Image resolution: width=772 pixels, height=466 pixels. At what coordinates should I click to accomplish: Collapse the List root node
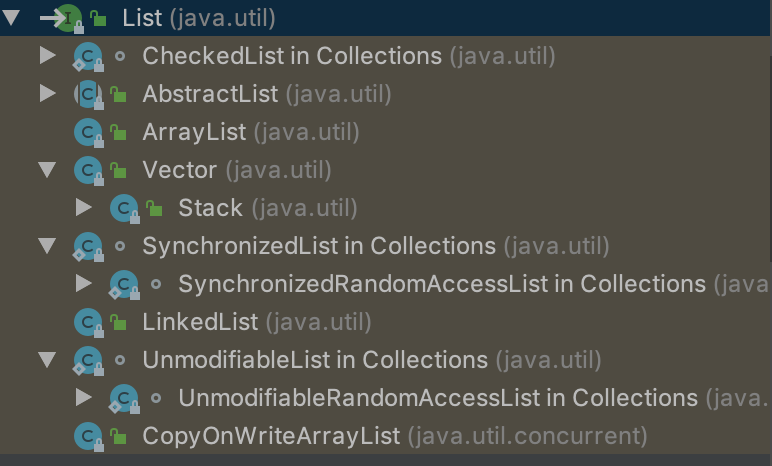(12, 17)
